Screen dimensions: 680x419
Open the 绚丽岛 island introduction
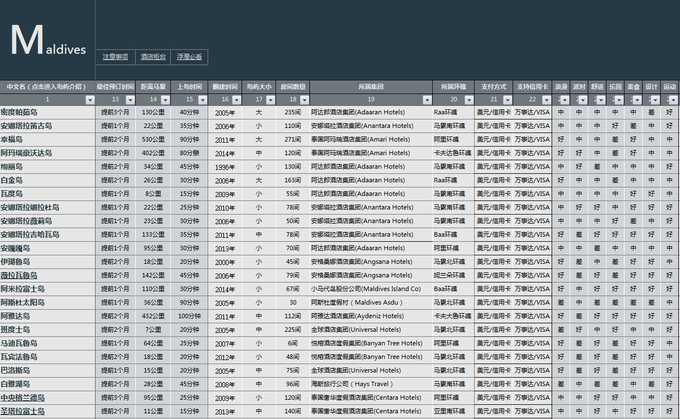click(12, 167)
